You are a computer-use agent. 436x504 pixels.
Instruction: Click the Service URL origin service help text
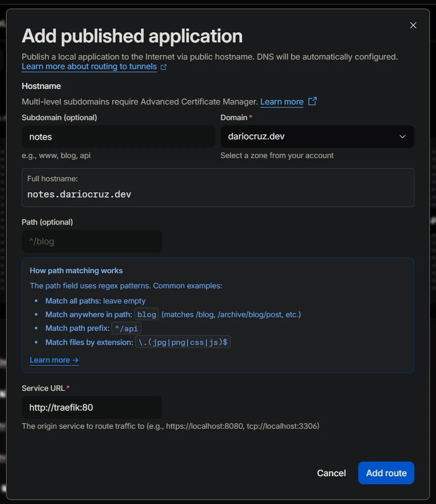(x=171, y=426)
